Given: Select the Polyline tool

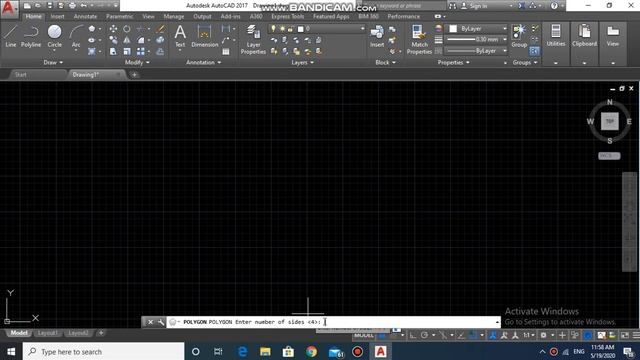Looking at the screenshot, I should (x=31, y=36).
